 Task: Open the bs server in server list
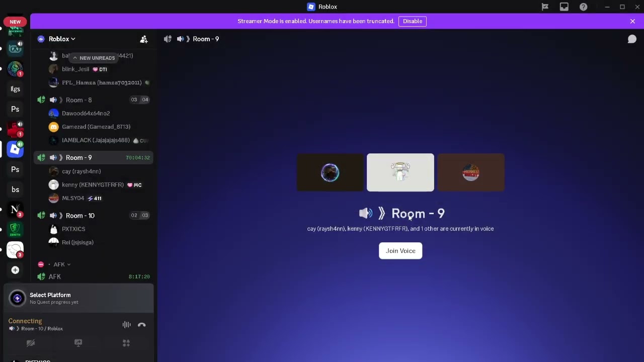click(15, 190)
